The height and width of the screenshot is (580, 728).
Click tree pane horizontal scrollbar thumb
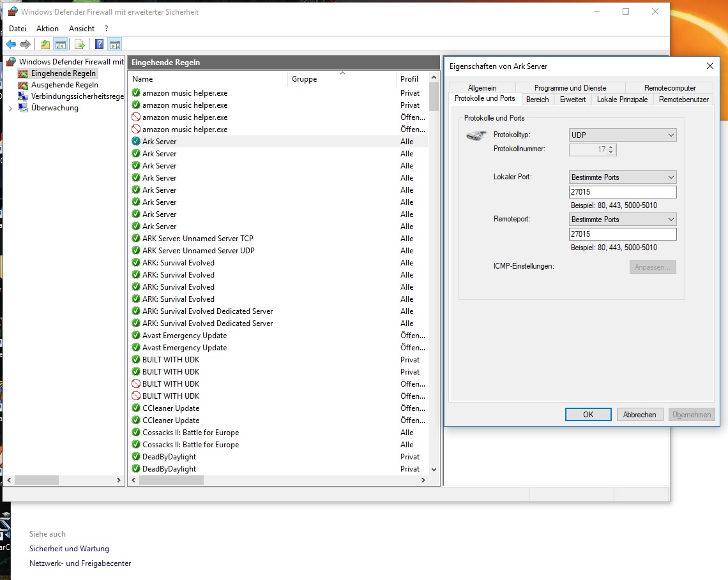click(36, 480)
